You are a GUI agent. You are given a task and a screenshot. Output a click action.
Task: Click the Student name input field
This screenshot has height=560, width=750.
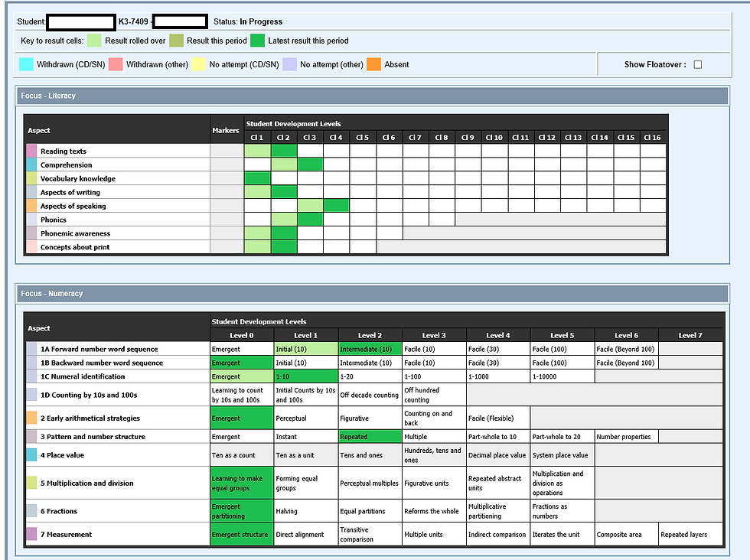(80, 21)
